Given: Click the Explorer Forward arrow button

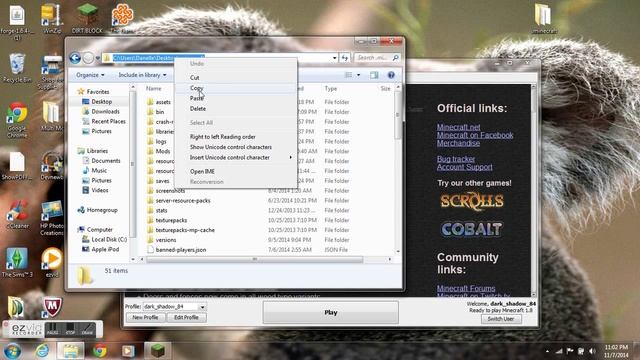Looking at the screenshot, I should [88, 58].
